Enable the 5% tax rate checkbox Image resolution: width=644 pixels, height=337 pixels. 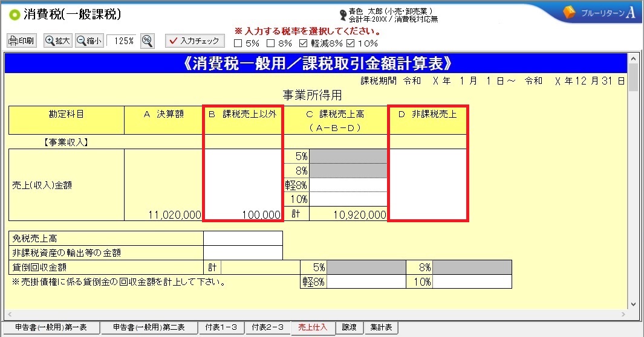238,43
